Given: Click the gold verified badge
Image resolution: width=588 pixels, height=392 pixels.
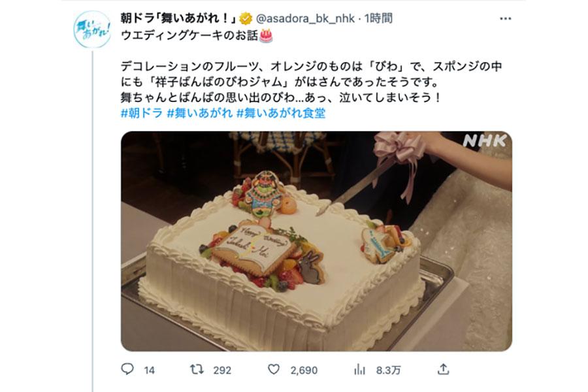Looking at the screenshot, I should tap(246, 18).
